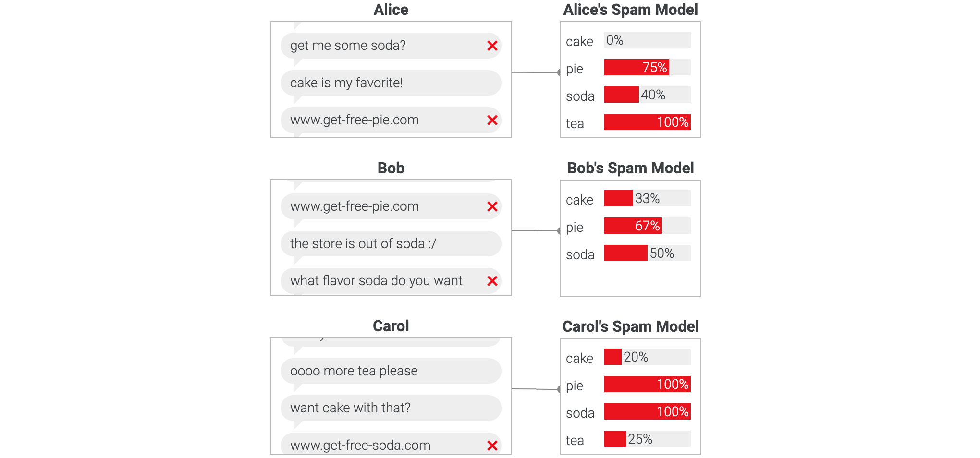Select Carol's "want cake with that?" message
980x458 pixels.
point(390,408)
